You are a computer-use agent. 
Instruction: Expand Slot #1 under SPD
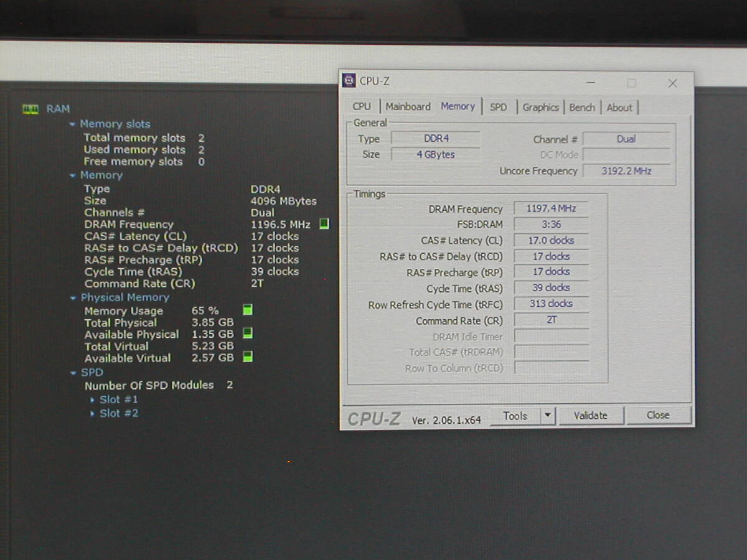(x=93, y=400)
